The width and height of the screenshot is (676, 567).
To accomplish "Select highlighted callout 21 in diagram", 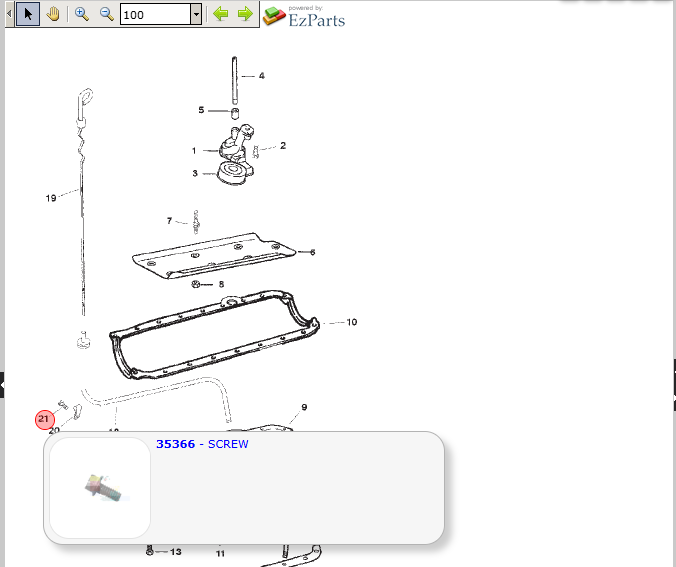I will click(x=44, y=420).
